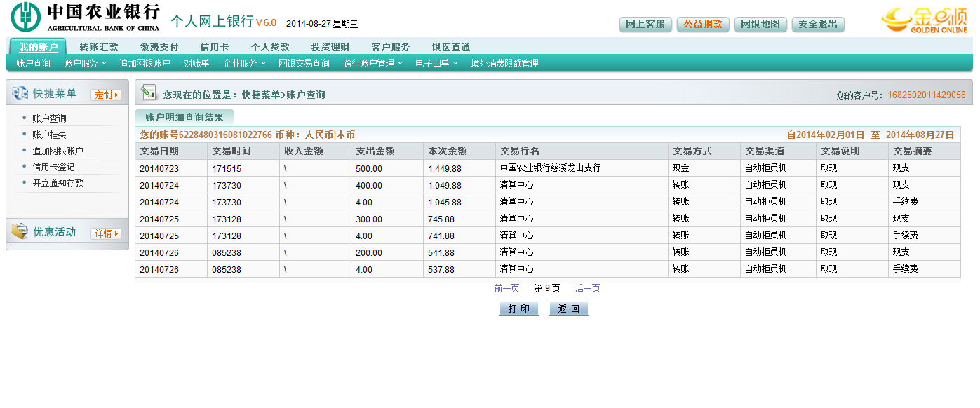
Task: Go to next page via 后一页
Action: (587, 288)
